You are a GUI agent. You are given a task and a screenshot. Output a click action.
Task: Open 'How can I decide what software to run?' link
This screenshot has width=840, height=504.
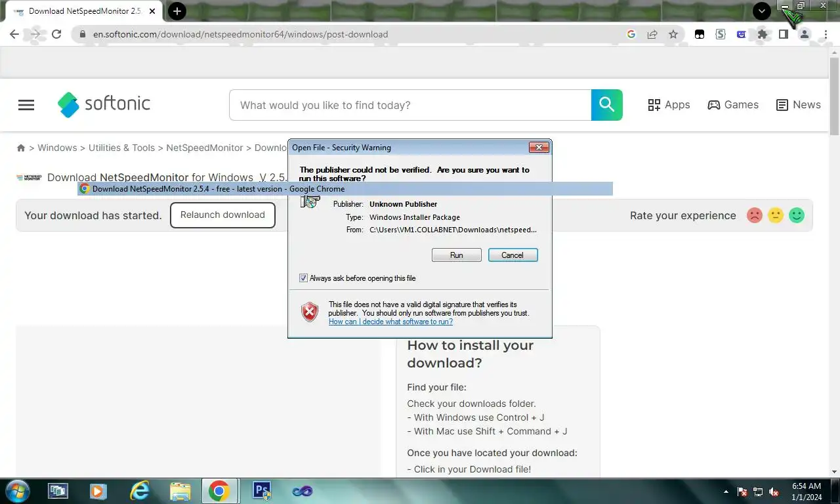tap(390, 322)
